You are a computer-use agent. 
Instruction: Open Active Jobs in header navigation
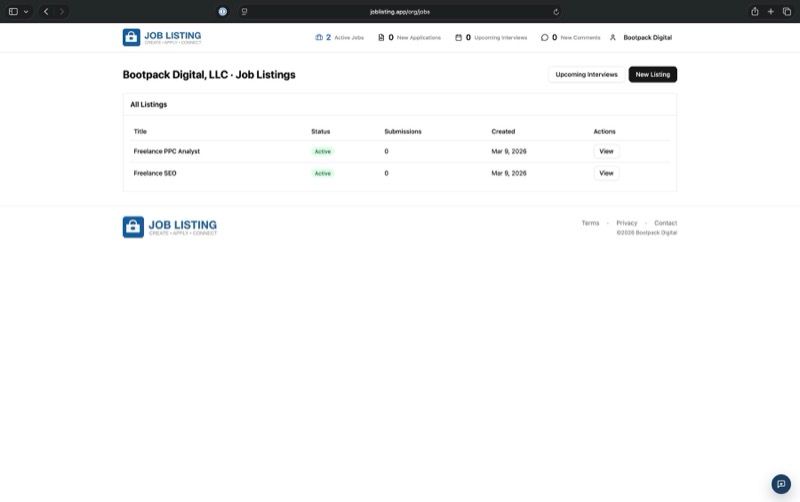(x=339, y=37)
